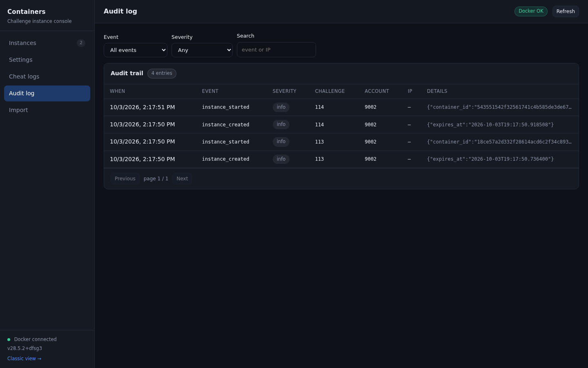Click the EVENT column header
Screen dimensions: 588x368
210,91
